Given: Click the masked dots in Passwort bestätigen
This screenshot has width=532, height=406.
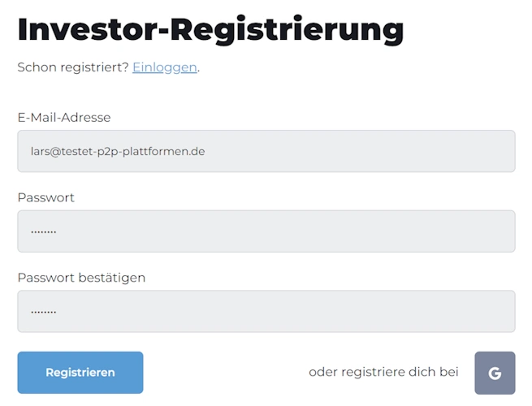Looking at the screenshot, I should 43,313.
